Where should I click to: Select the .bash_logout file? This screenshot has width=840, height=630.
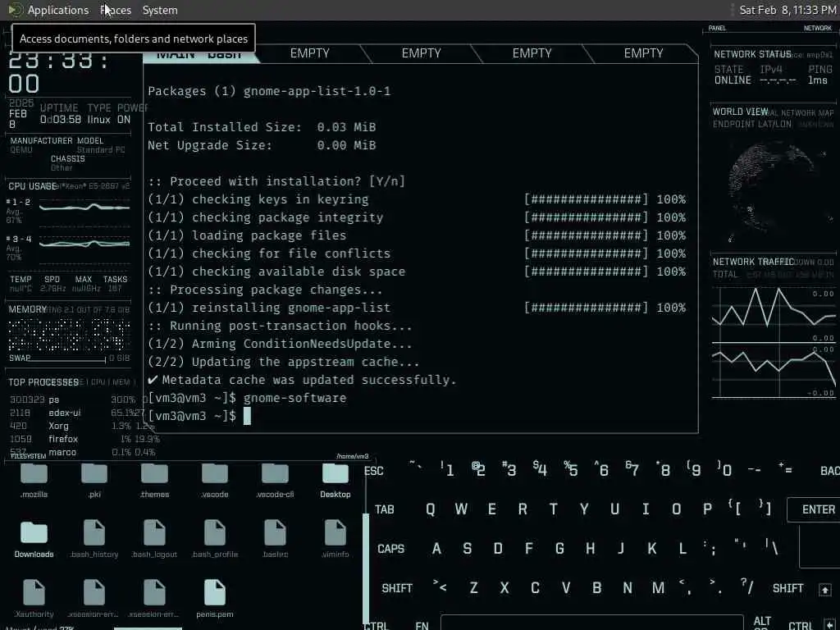click(154, 540)
